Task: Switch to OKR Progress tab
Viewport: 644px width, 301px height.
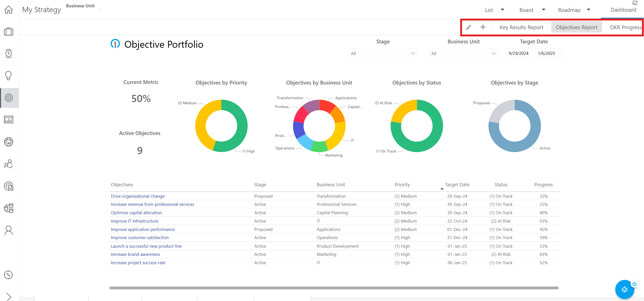Action: (625, 27)
